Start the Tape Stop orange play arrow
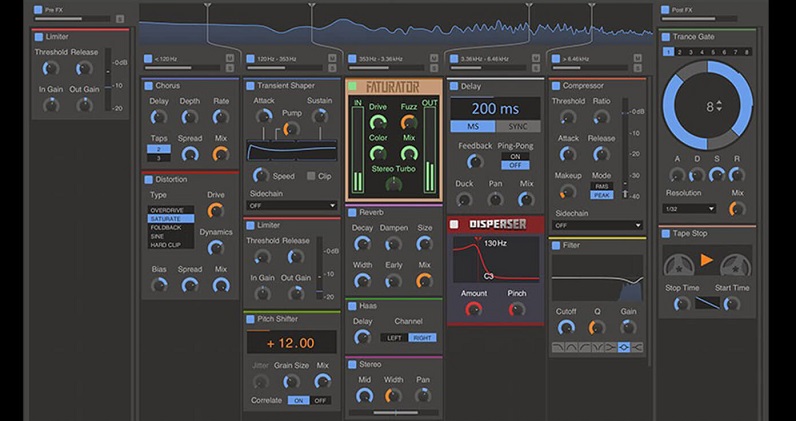Viewport: 796px width, 421px height. pyautogui.click(x=707, y=260)
